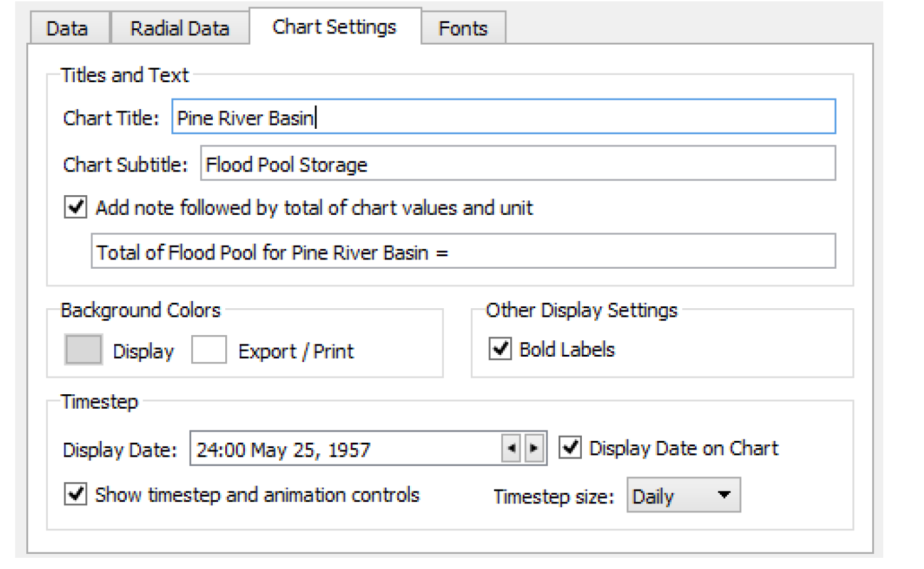Select the Chart Settings tab
This screenshot has height=569, width=924.
point(334,27)
